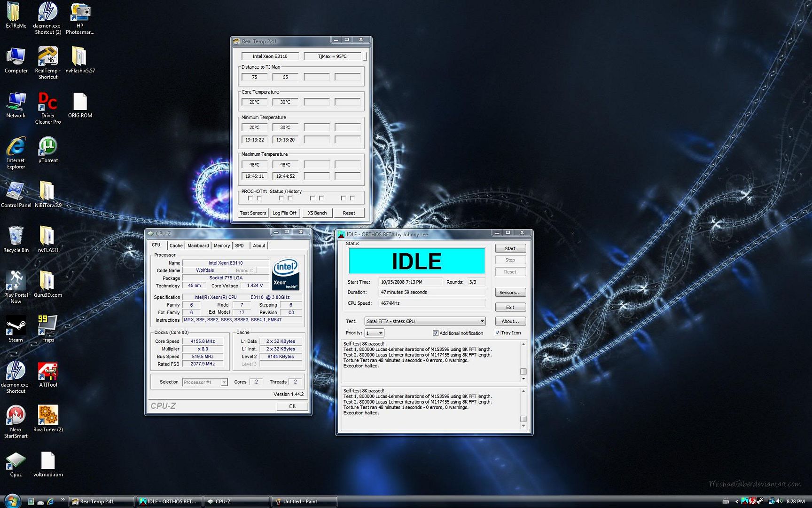Click scrollbar of upper ORTHOS log
This screenshot has width=812, height=508.
click(x=523, y=361)
